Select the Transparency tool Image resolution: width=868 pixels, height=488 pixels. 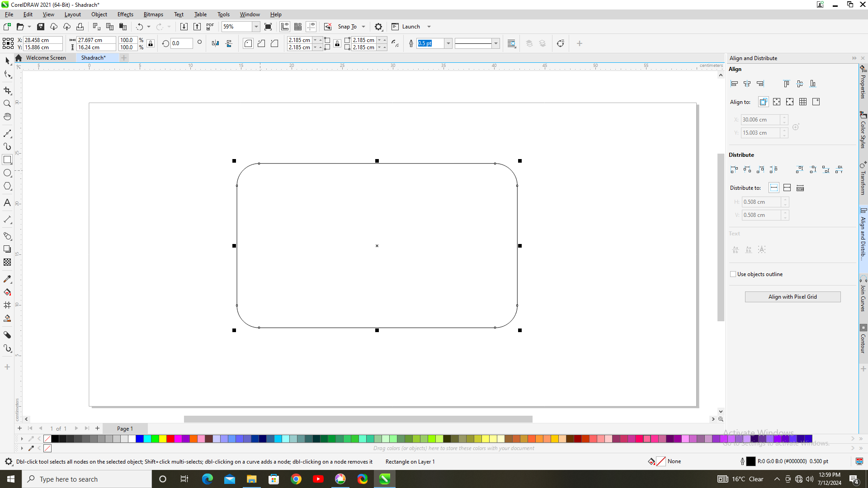7,262
